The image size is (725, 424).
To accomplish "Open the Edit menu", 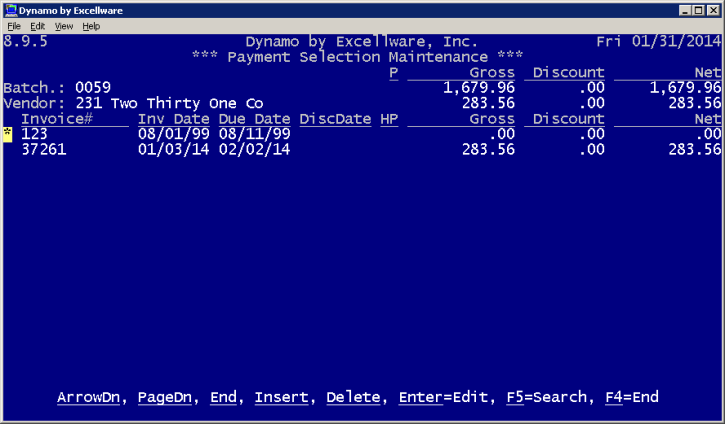I will pyautogui.click(x=37, y=26).
